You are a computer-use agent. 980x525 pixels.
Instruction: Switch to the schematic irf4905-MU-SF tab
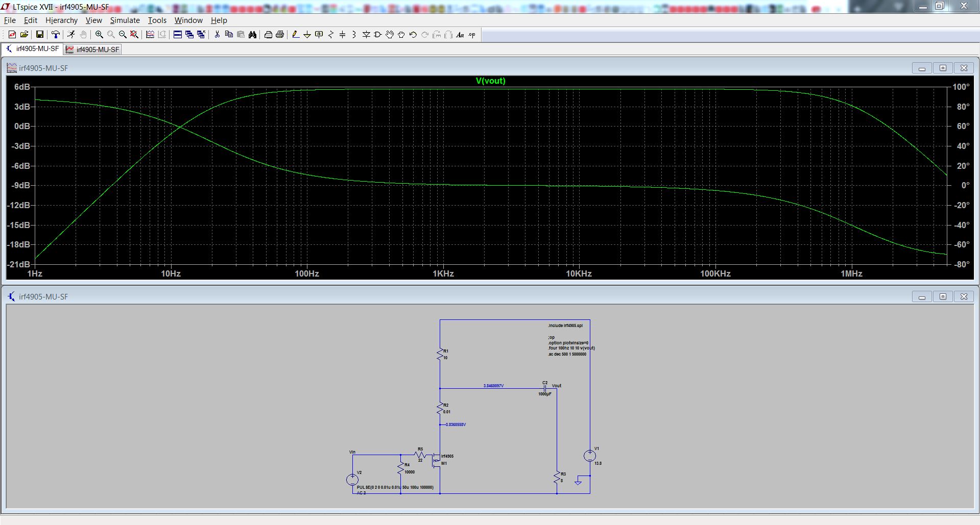tap(32, 49)
